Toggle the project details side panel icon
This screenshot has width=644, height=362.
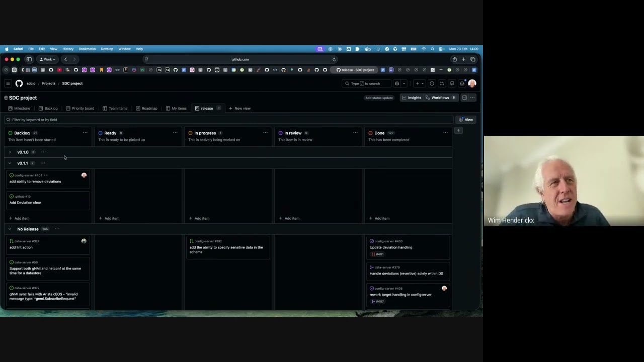pos(464,98)
